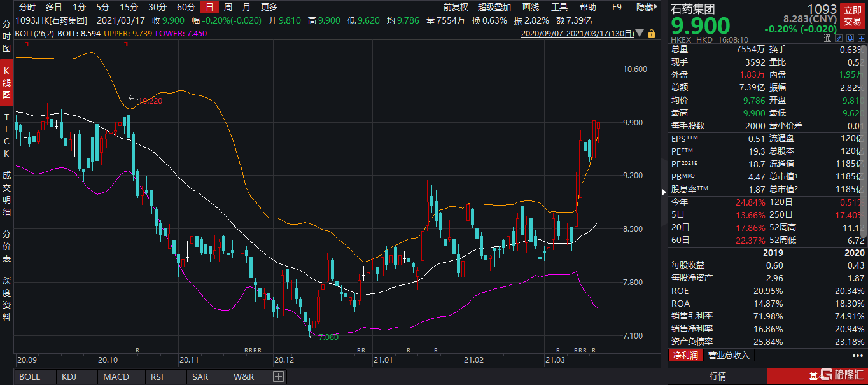The image size is (868, 385).
Task: Click the UPPER: 9.739 band value
Action: pos(127,32)
